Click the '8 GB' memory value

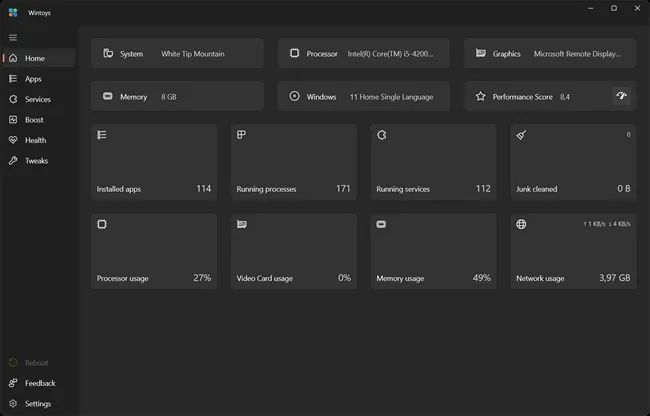pos(169,97)
